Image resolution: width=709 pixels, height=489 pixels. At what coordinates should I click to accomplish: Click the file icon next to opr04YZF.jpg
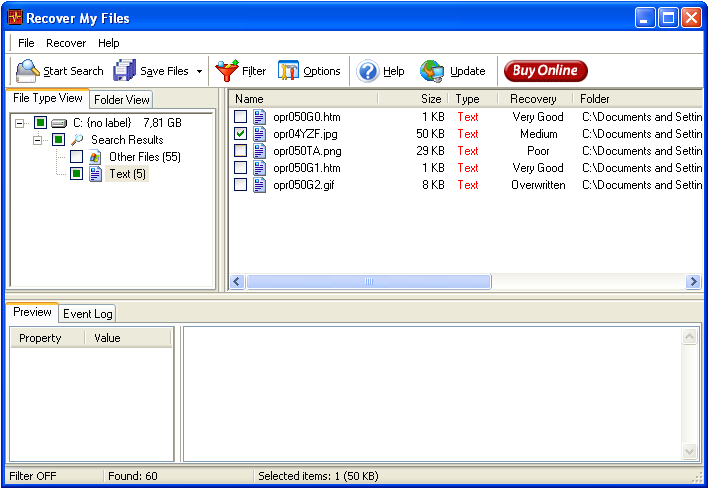point(259,134)
